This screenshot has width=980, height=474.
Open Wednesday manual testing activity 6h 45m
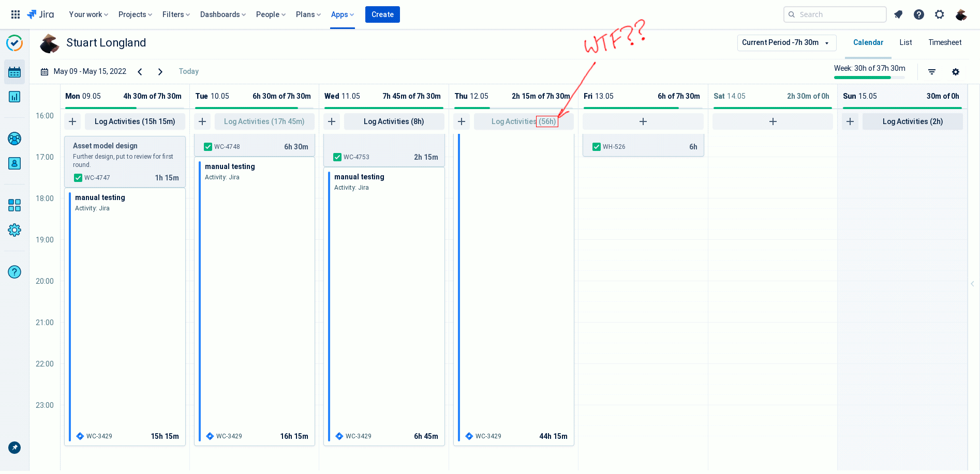tap(383, 306)
